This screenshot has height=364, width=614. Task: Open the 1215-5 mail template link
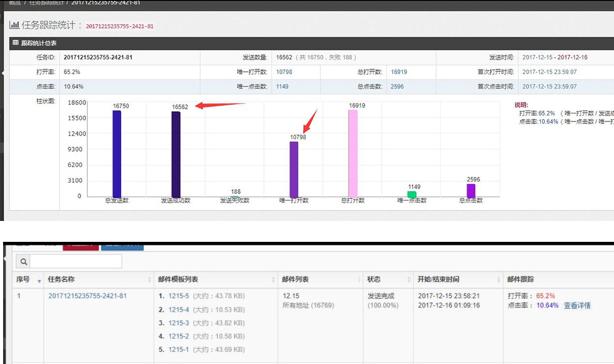179,296
